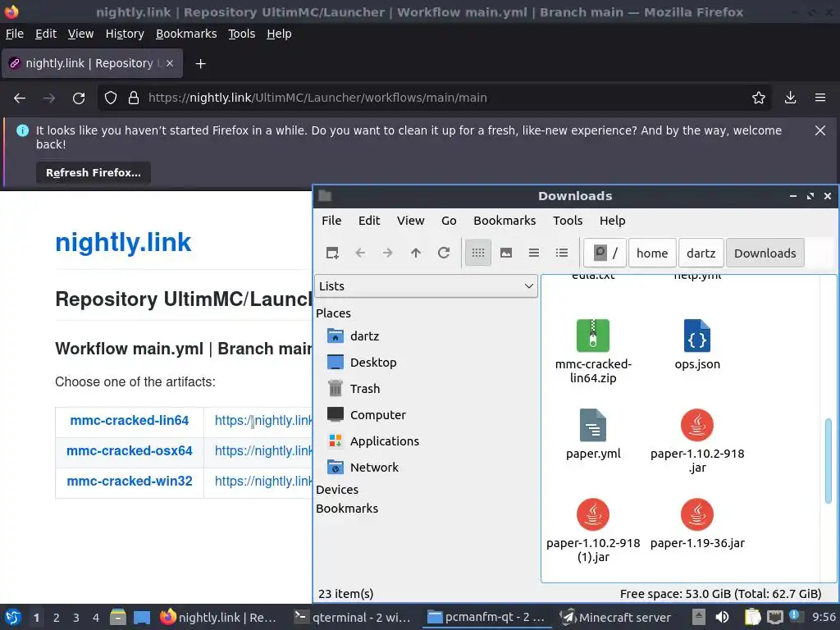The width and height of the screenshot is (840, 630).
Task: Open Applications in Places sidebar
Action: click(x=373, y=441)
